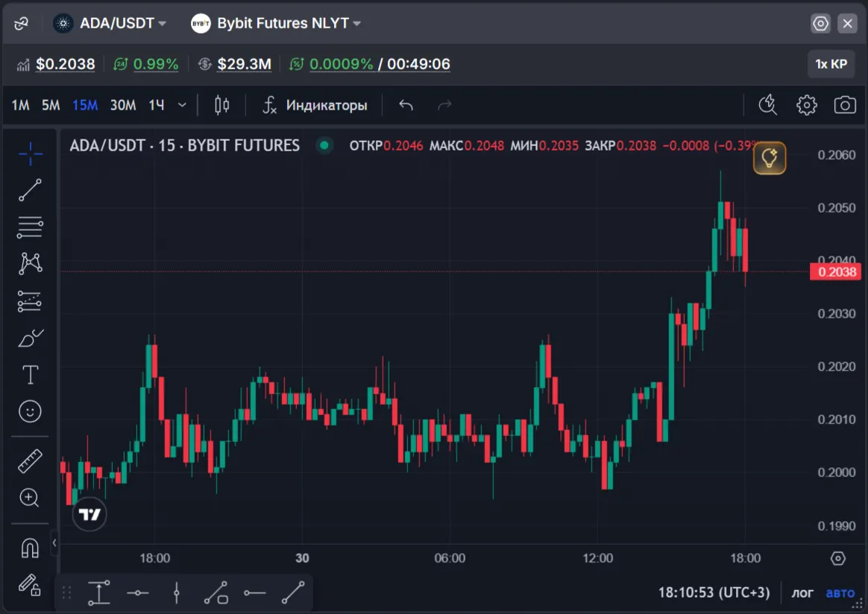Click the bold 30 date axis label
The image size is (868, 614).
[302, 558]
